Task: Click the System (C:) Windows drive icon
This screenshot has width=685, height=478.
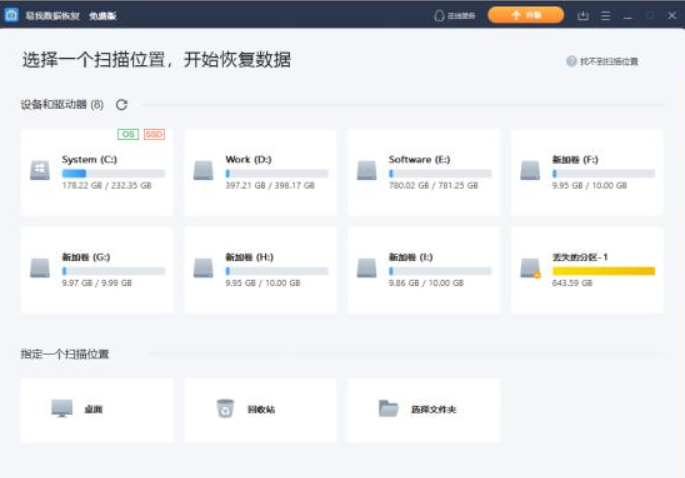Action: pos(40,170)
